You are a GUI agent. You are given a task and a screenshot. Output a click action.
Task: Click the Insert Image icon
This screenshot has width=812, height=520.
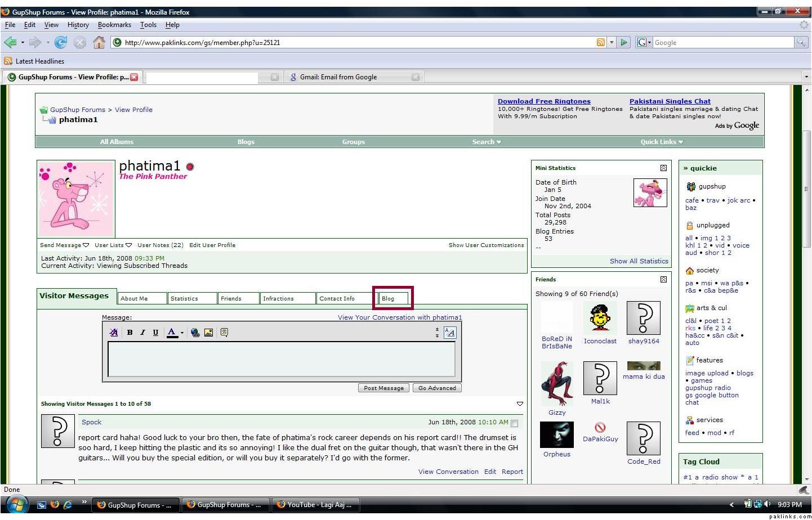[x=208, y=333]
